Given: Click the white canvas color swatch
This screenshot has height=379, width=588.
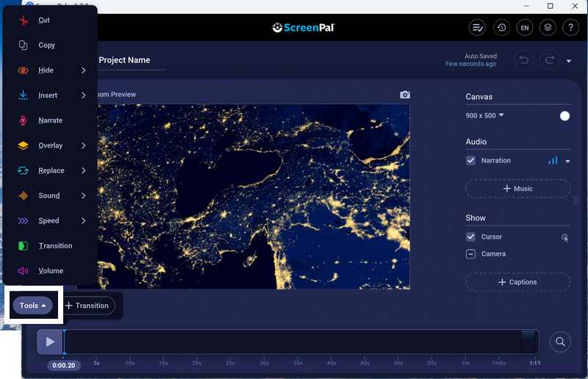Looking at the screenshot, I should (x=564, y=116).
